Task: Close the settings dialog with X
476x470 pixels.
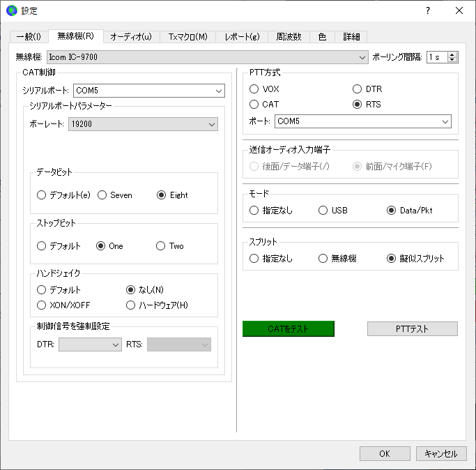Action: point(459,10)
